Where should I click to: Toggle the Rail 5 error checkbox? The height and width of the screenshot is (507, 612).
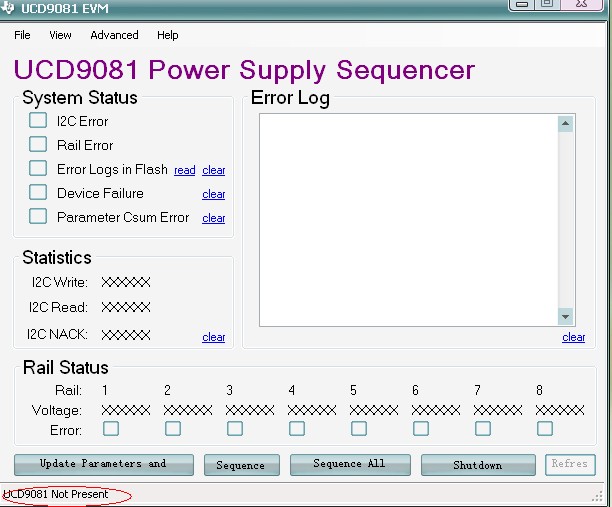click(359, 429)
